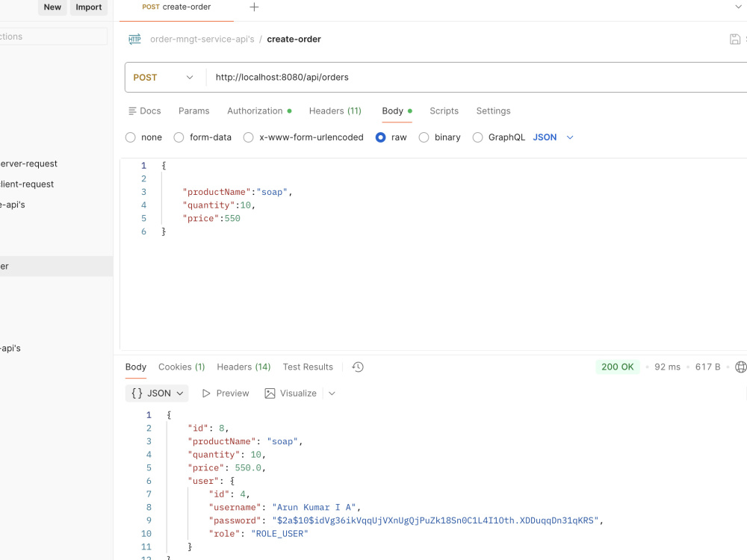The image size is (747, 560).
Task: Click the Docs list icon
Action: [x=132, y=111]
